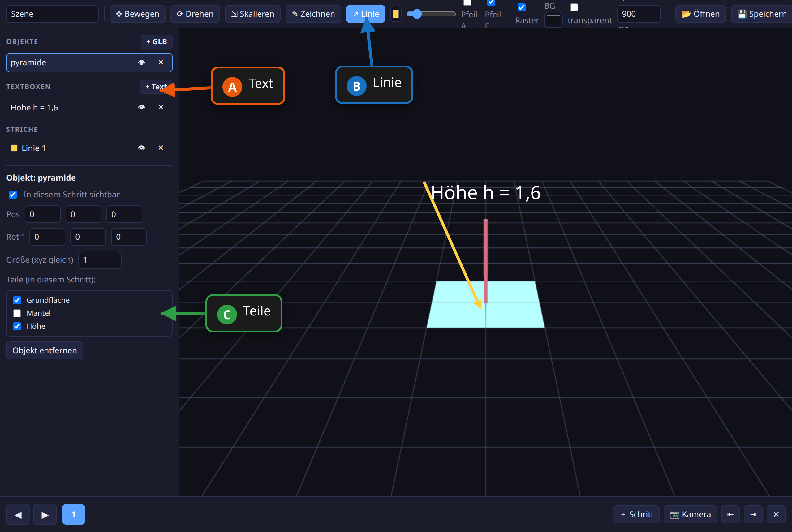Open a file with Öffnen
The height and width of the screenshot is (532, 792).
[700, 14]
